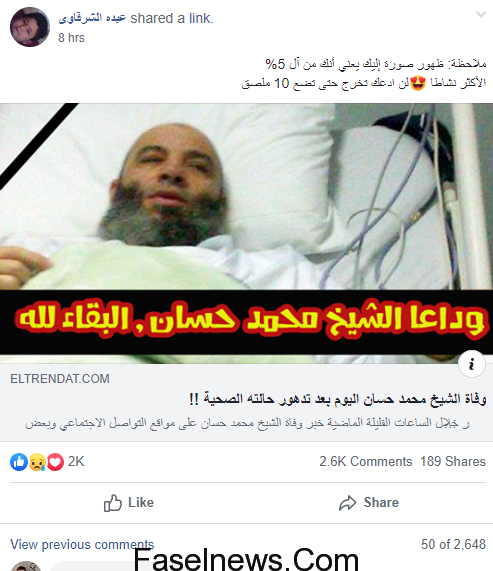Click the blue thumbs-up reaction icon
The image size is (493, 571).
coord(19,462)
